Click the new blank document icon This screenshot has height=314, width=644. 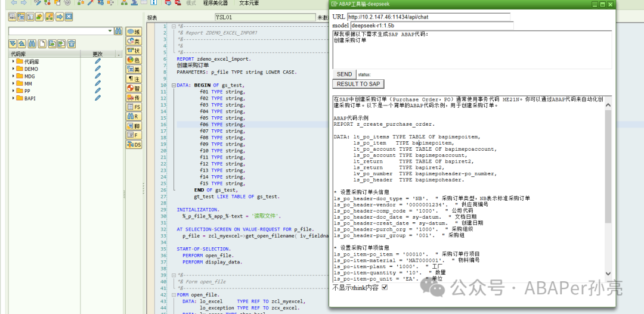42,43
